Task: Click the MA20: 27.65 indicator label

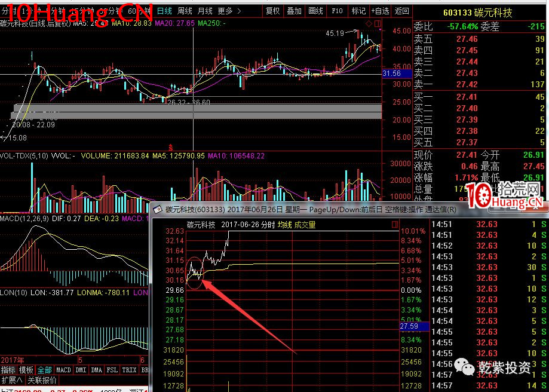Action: (176, 23)
